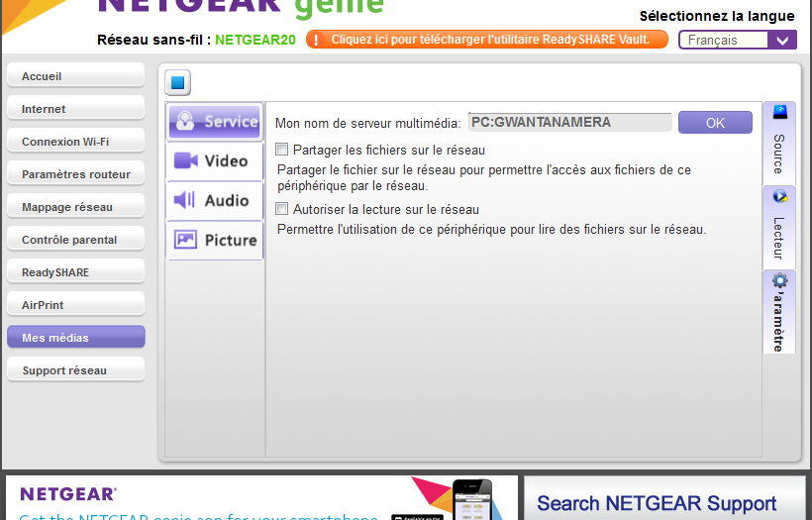812x520 pixels.
Task: Open the Paramètre gear side tab
Action: pyautogui.click(x=778, y=311)
